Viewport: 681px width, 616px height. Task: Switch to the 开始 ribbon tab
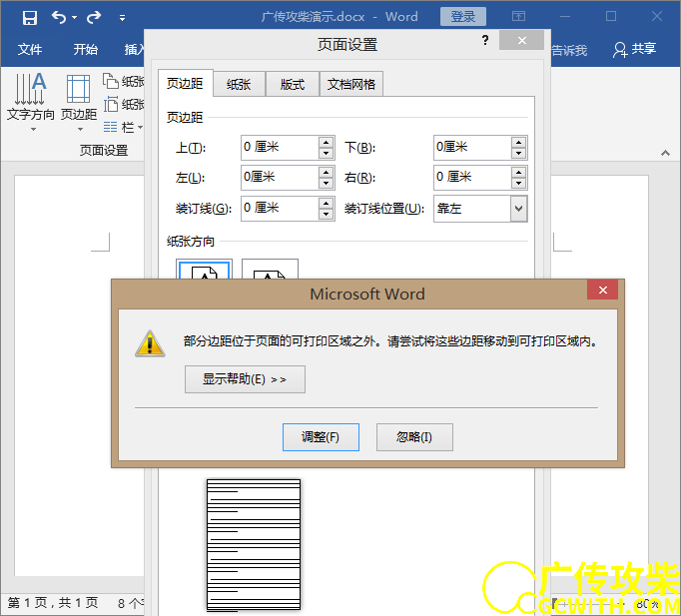[85, 49]
